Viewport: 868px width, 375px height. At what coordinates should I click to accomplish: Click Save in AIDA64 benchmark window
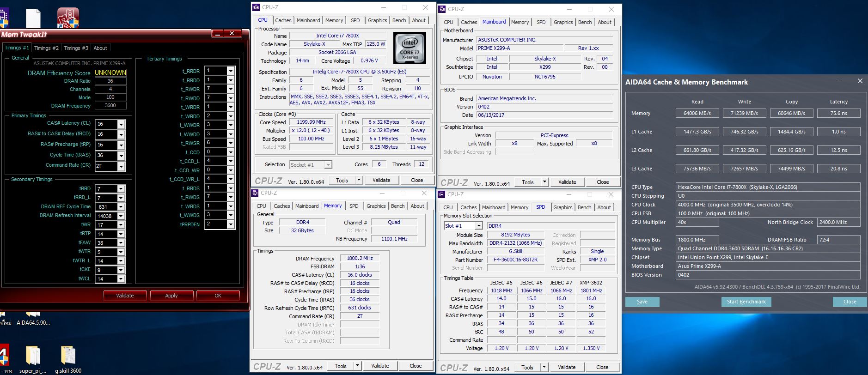(x=642, y=302)
